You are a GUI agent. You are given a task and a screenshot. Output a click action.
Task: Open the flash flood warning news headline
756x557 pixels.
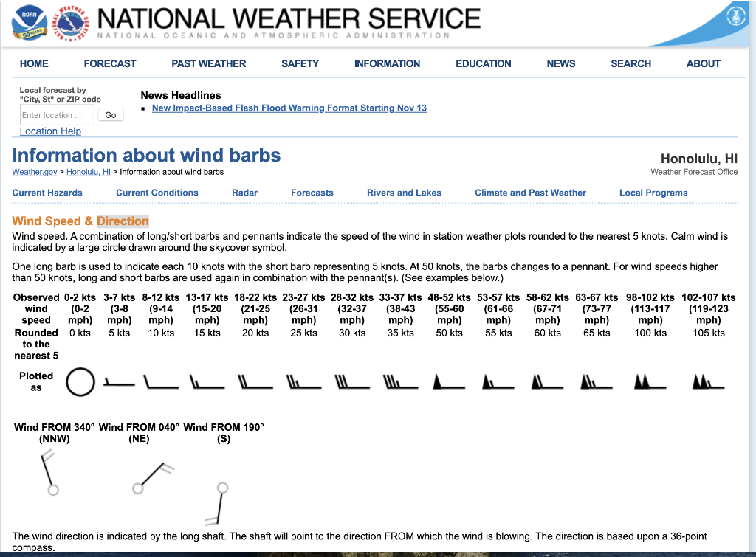tap(289, 108)
